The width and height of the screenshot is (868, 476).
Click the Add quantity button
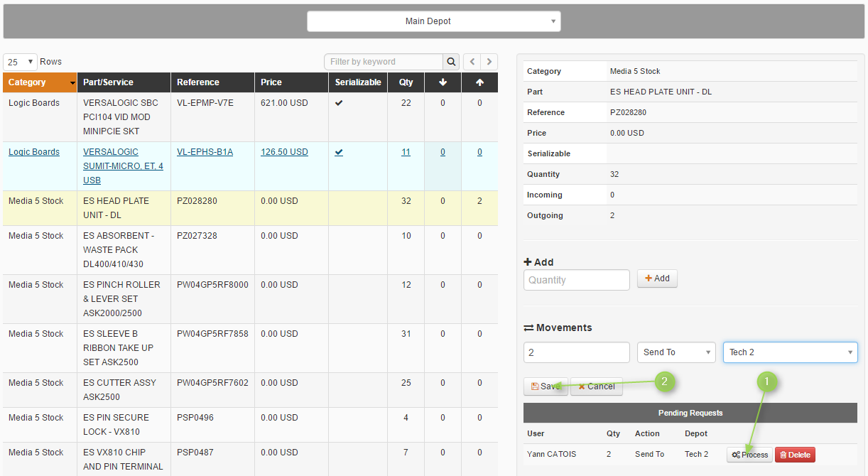[657, 278]
